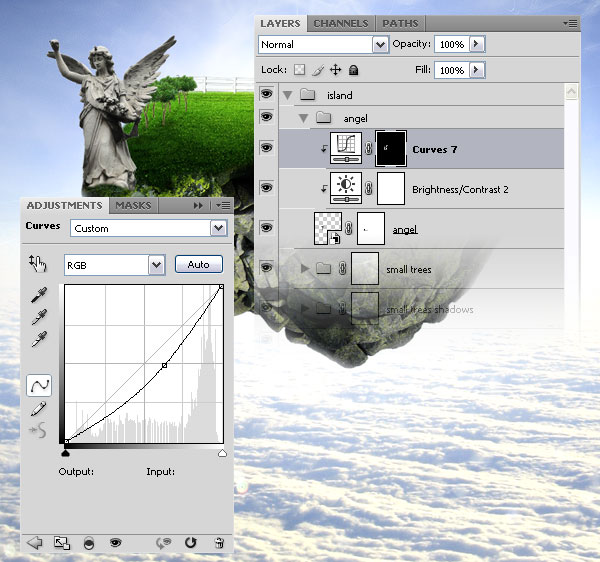Switch to the Channels tab
This screenshot has width=600, height=562.
tap(341, 23)
